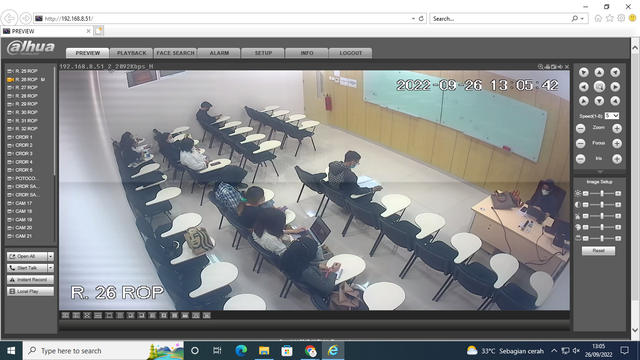
Task: Increase brightness using its plus button
Action: [x=618, y=193]
